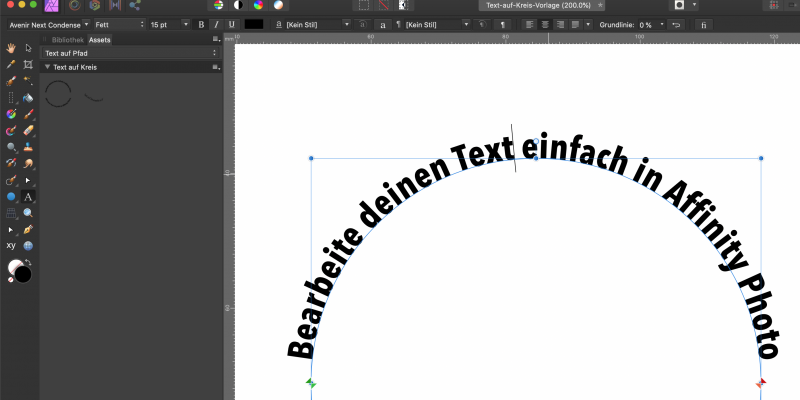Open the Grundlinie 0 % dropdown
The width and height of the screenshot is (800, 400).
[x=652, y=24]
